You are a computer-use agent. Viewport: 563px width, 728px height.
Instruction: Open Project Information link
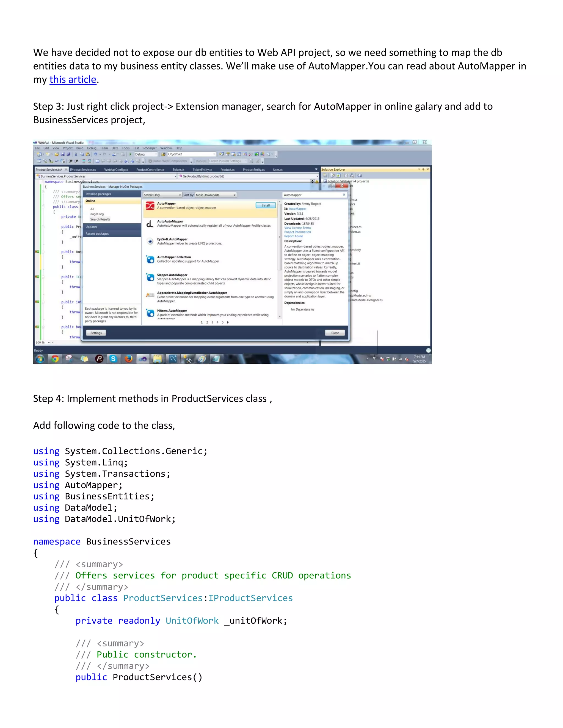coord(297,232)
